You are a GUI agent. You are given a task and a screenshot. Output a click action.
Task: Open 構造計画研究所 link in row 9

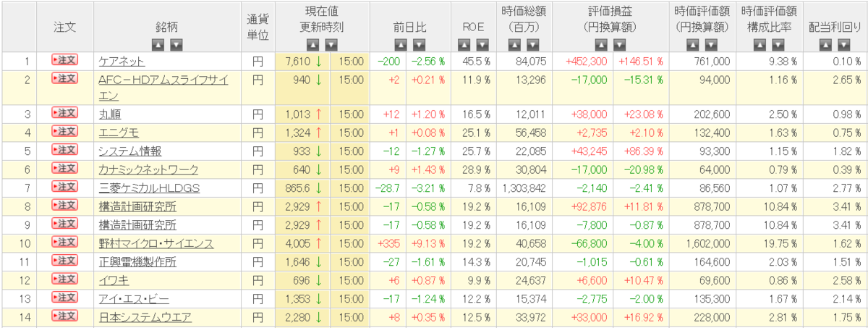pos(137,224)
